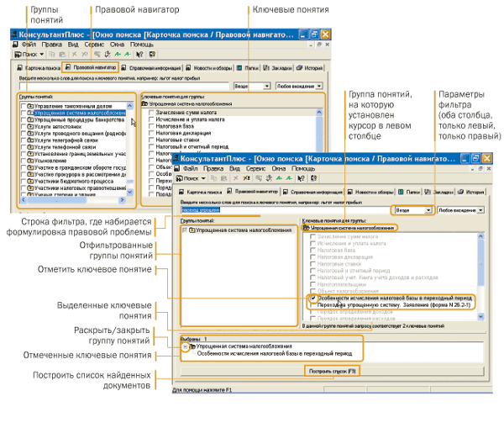Uncheck Особенности исчисления налоговой базы checkbox

coord(312,298)
